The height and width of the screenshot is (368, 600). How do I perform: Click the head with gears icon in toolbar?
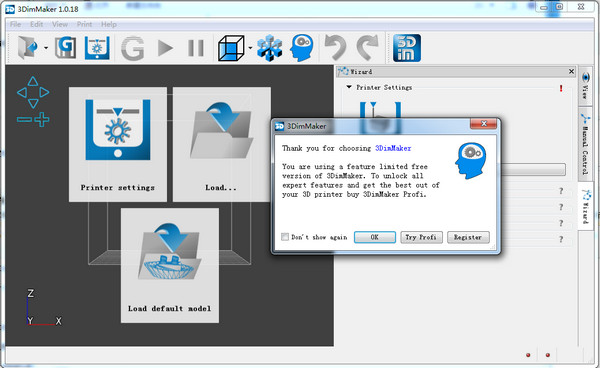tap(302, 48)
